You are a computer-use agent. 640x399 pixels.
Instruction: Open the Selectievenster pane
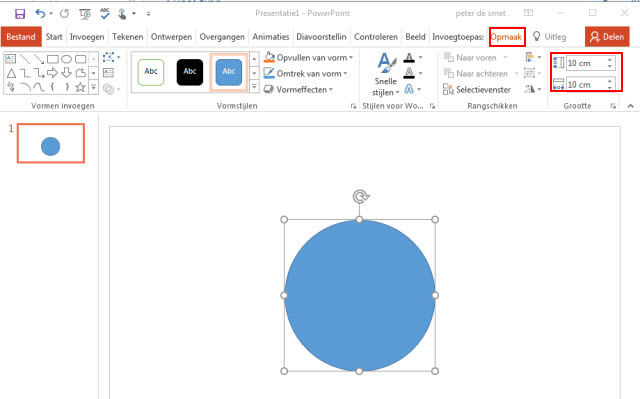point(477,89)
